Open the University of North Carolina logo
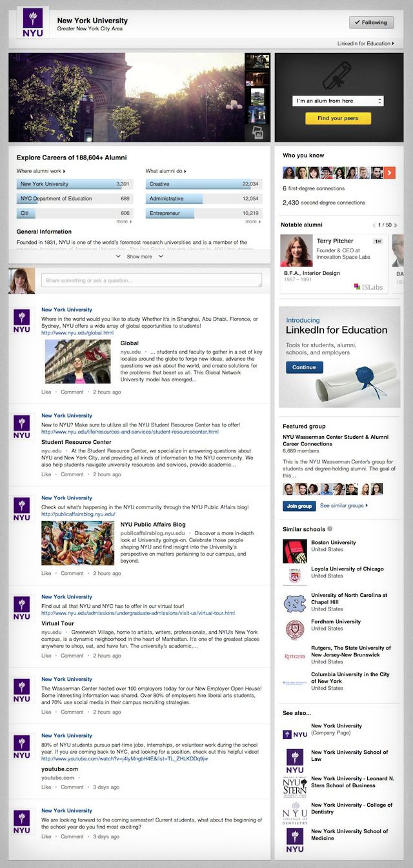Image resolution: width=413 pixels, height=868 pixels. pos(295,603)
